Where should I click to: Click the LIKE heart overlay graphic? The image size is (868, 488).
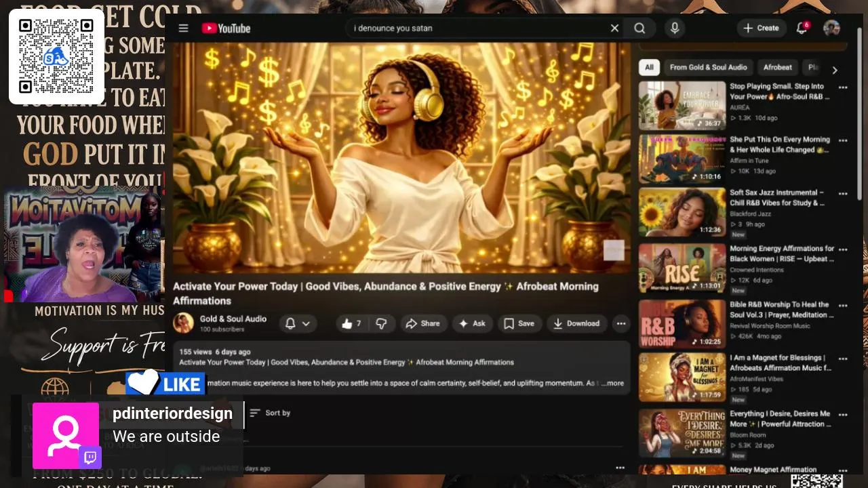pyautogui.click(x=165, y=383)
